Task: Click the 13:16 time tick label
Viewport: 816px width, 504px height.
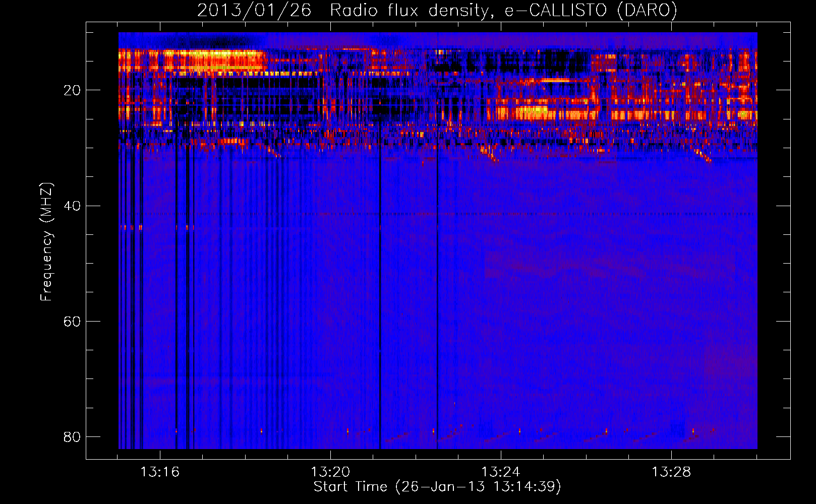Action: 160,472
